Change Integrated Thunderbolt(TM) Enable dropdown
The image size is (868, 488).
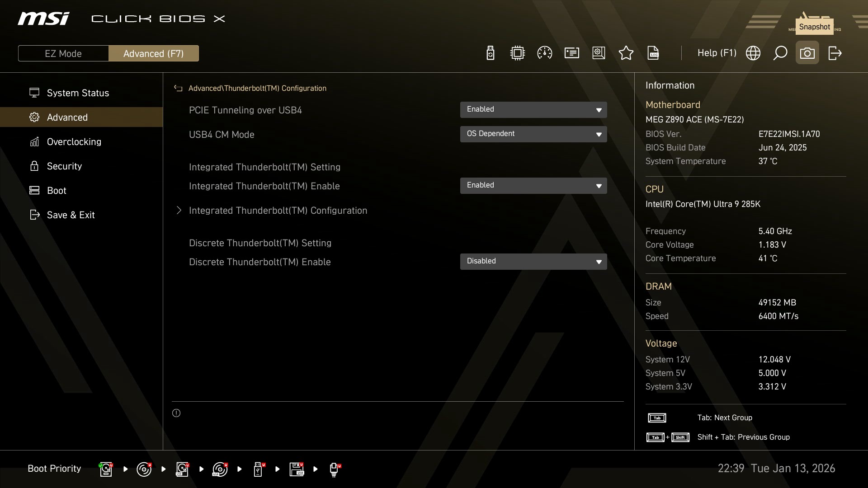pyautogui.click(x=533, y=186)
